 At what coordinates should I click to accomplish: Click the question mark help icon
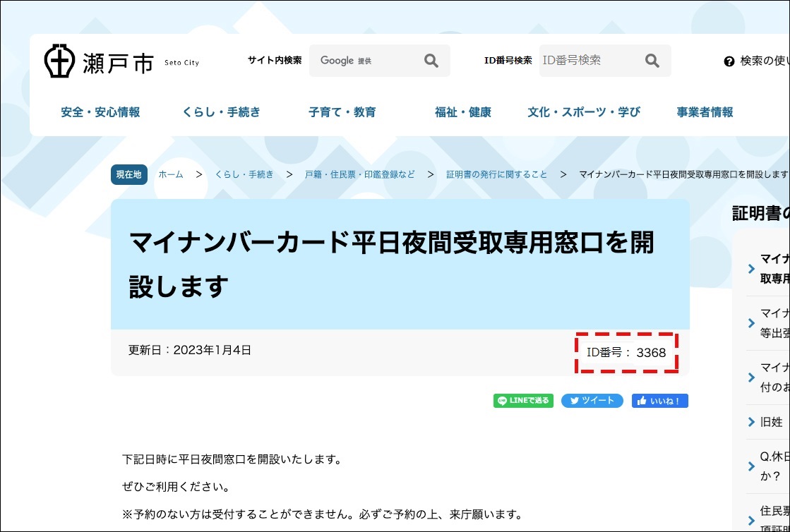coord(729,62)
